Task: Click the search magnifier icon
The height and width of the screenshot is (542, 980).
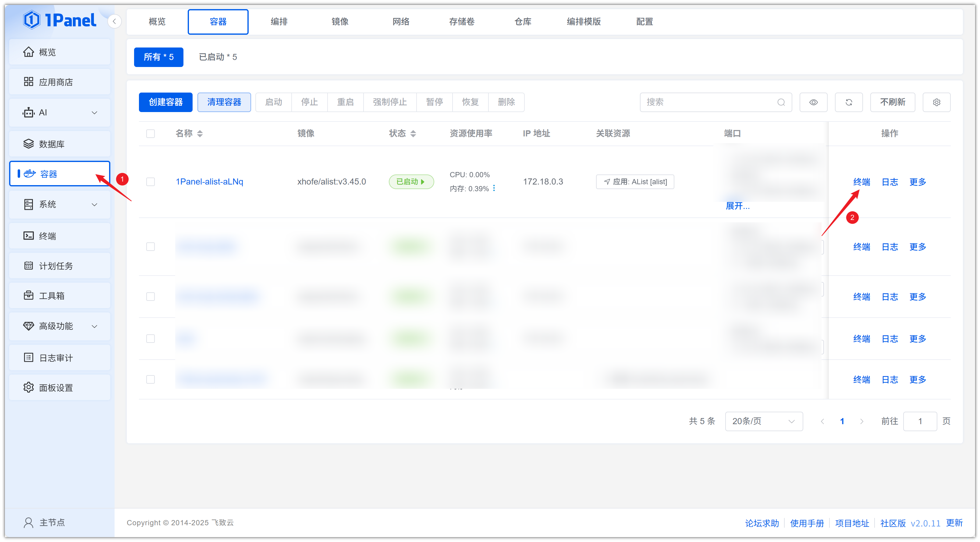Action: 781,102
